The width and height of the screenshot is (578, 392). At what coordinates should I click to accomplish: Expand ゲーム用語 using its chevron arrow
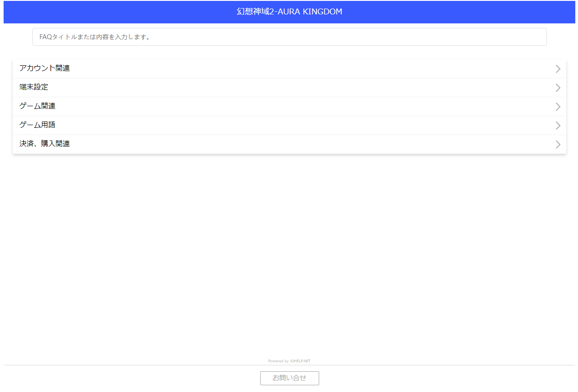point(558,126)
